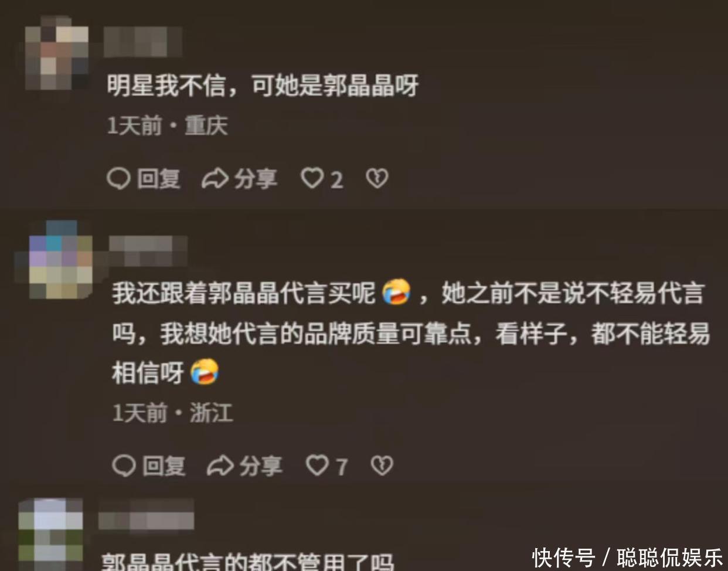Viewport: 728px width, 571px height.
Task: Select the partially visible comment 郭晶晶代言的都不管用了吗
Action: tap(247, 561)
